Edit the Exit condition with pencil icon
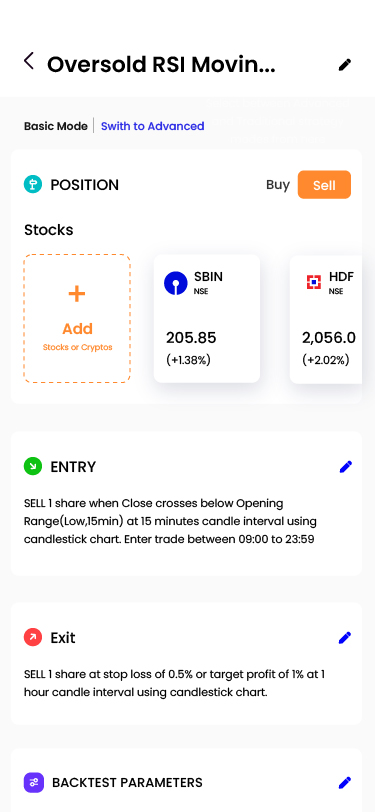 (345, 637)
